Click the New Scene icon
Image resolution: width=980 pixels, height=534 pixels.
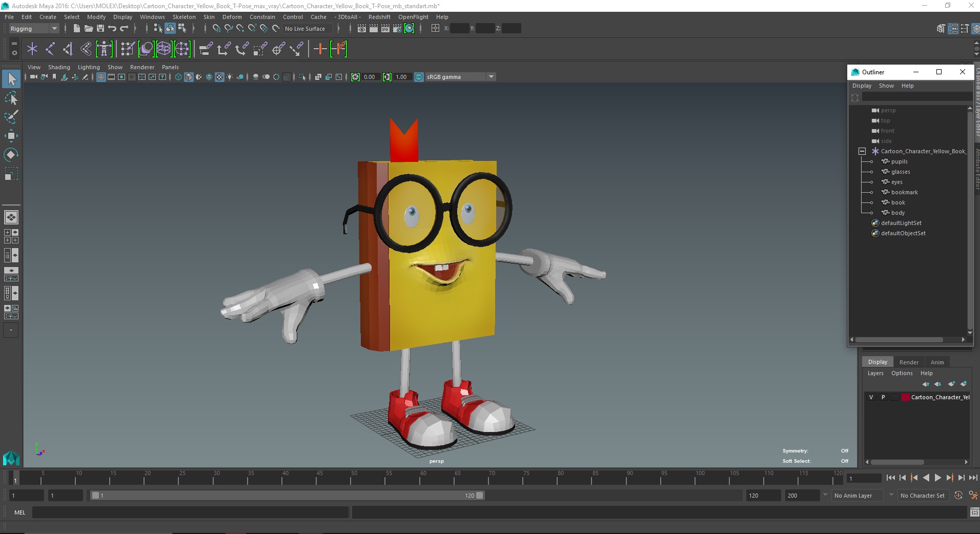click(x=76, y=29)
